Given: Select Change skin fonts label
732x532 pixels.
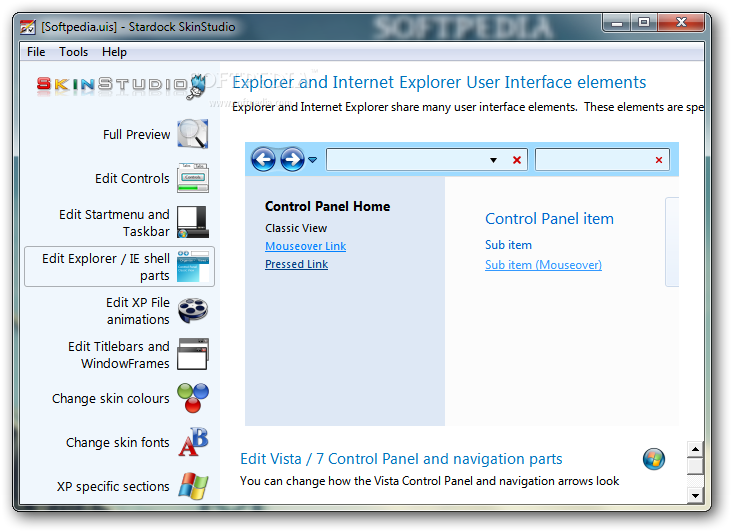Looking at the screenshot, I should pyautogui.click(x=118, y=442).
